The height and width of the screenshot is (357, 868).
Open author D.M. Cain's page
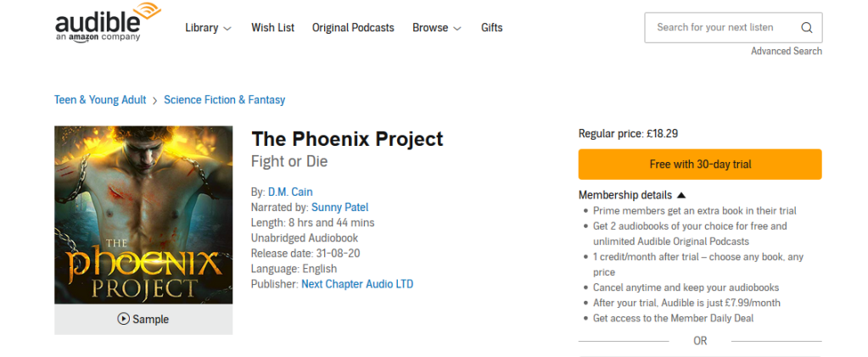click(290, 192)
